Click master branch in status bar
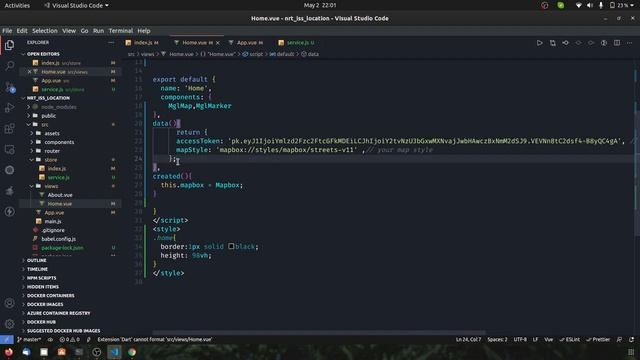 click(x=29, y=339)
